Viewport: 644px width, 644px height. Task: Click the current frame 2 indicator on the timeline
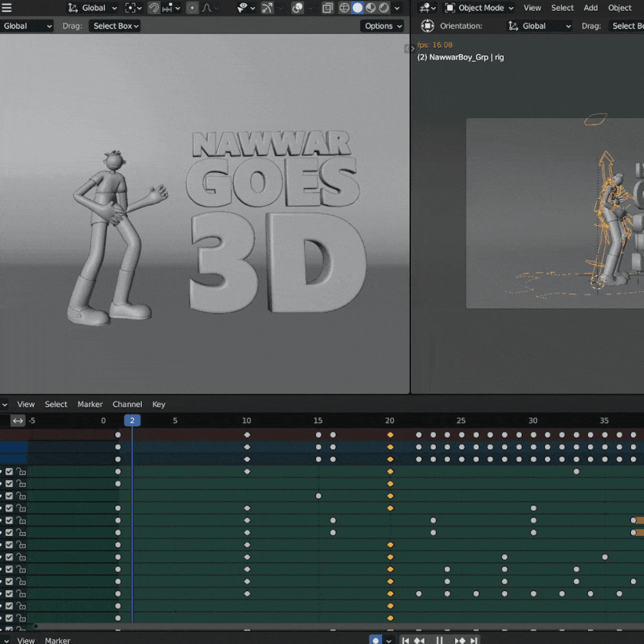click(x=132, y=421)
